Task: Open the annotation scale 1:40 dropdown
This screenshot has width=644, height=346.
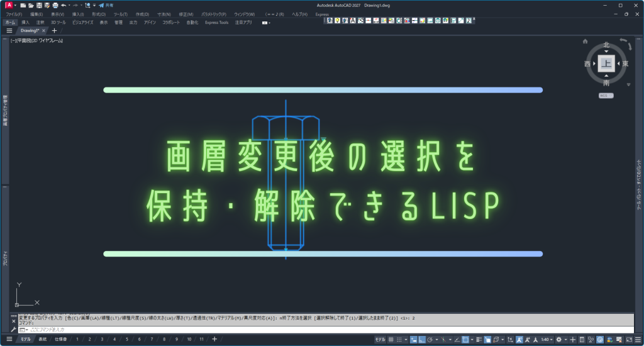Action: (545, 339)
